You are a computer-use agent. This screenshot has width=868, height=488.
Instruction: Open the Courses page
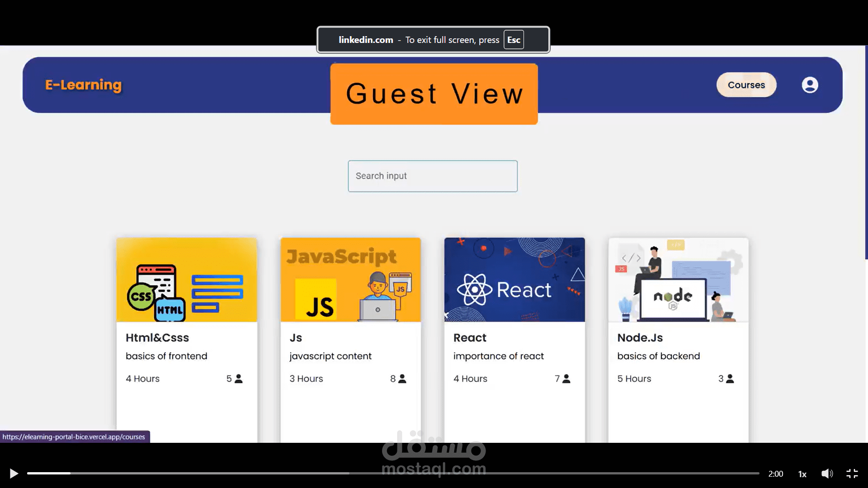point(746,85)
